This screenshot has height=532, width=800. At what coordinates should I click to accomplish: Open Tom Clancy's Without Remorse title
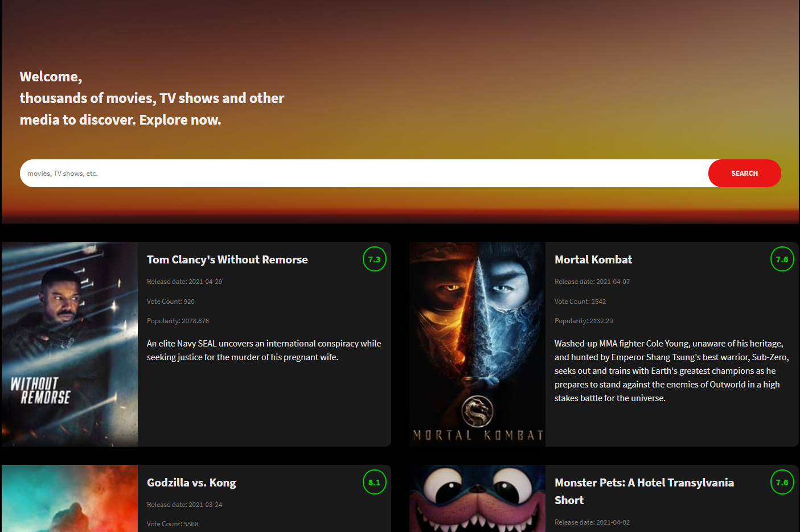pyautogui.click(x=227, y=259)
